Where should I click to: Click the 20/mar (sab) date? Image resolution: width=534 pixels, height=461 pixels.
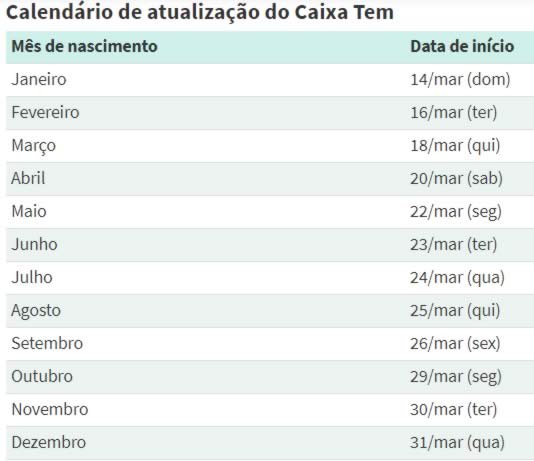[x=456, y=178]
